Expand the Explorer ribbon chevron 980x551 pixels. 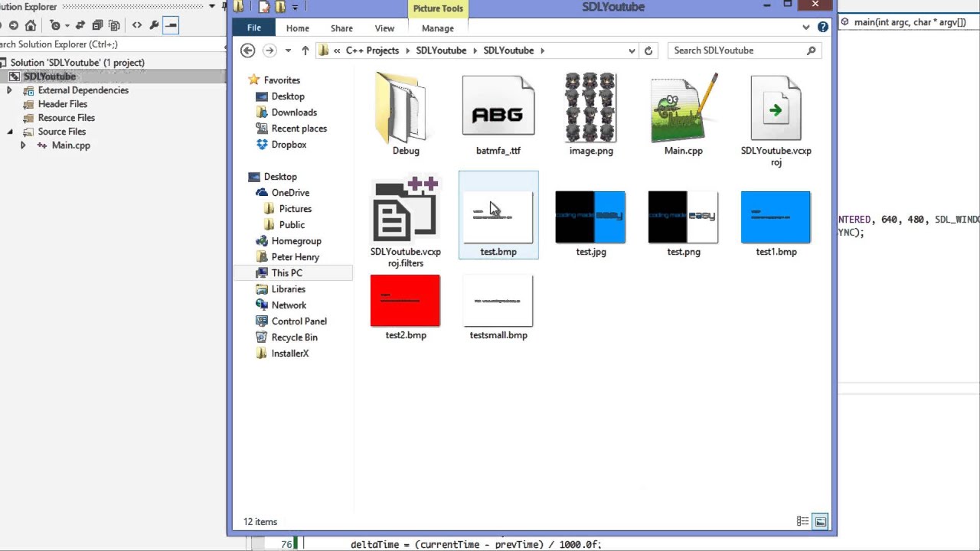click(x=806, y=28)
